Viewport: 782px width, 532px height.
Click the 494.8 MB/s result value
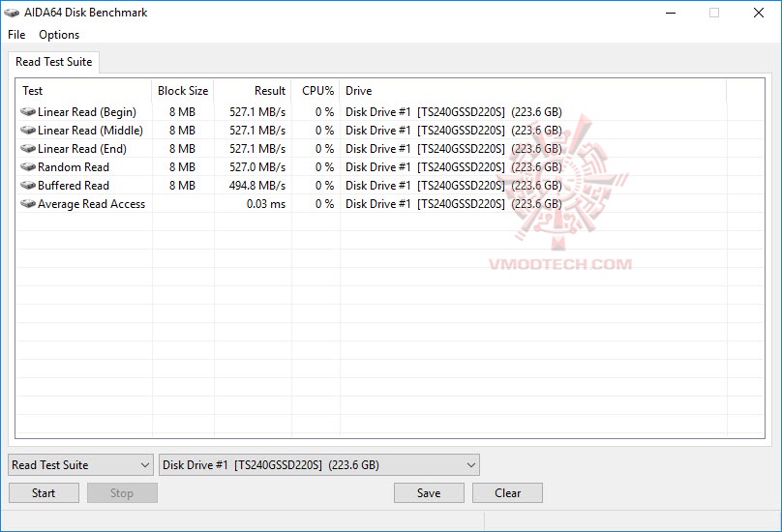coord(257,186)
